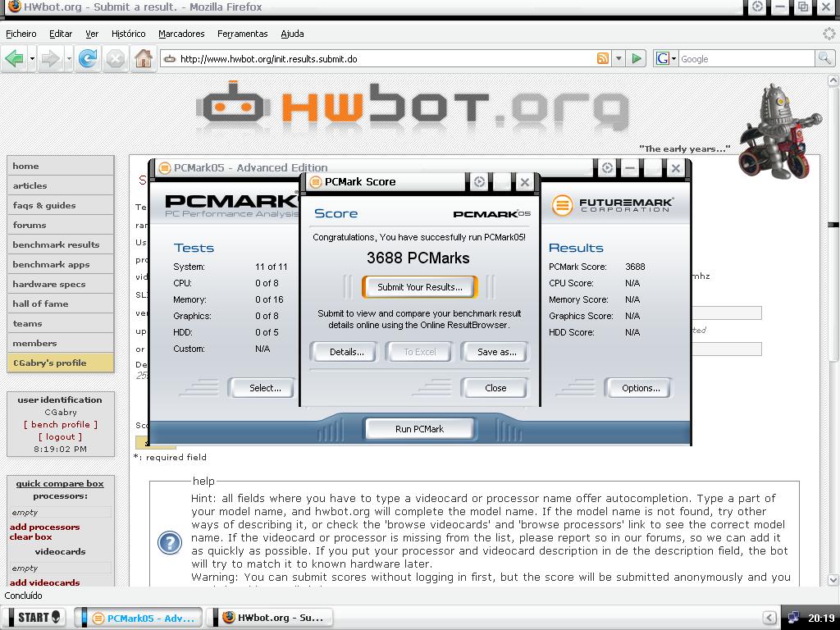Switch to PCMark05 taskbar item
840x630 pixels.
click(138, 619)
